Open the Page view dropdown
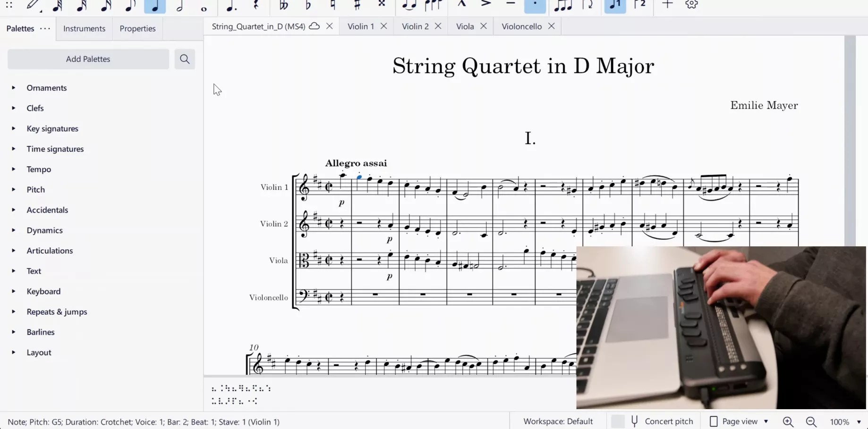The image size is (868, 429). (x=740, y=421)
